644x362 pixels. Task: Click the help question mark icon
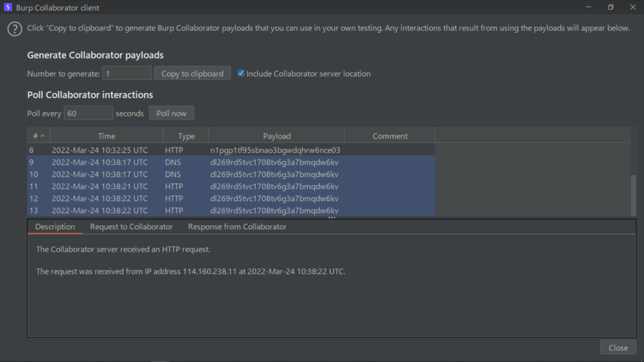(15, 29)
